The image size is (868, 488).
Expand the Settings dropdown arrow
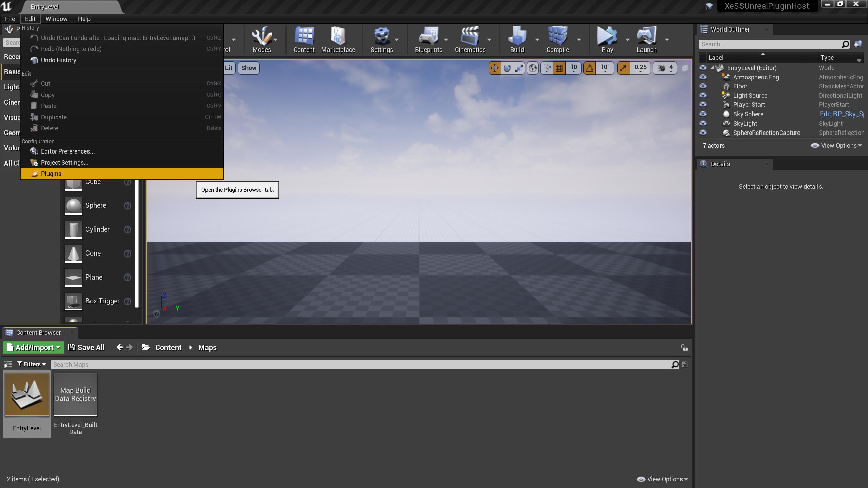397,40
